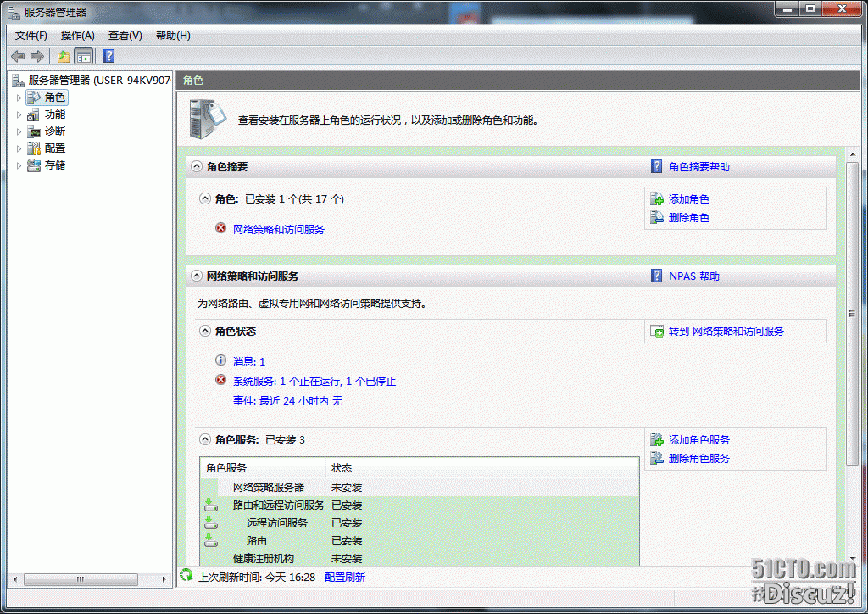The height and width of the screenshot is (614, 868).
Task: Open the 操作(A) menu
Action: point(77,36)
